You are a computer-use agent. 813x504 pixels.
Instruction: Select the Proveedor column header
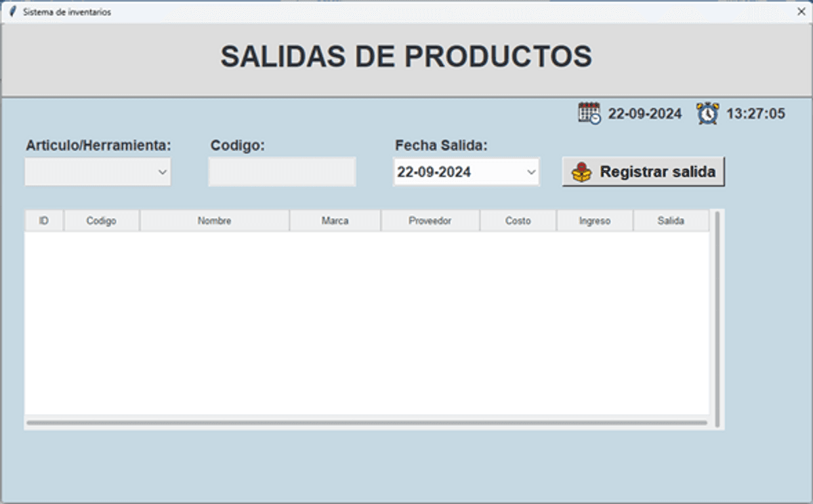tap(430, 221)
